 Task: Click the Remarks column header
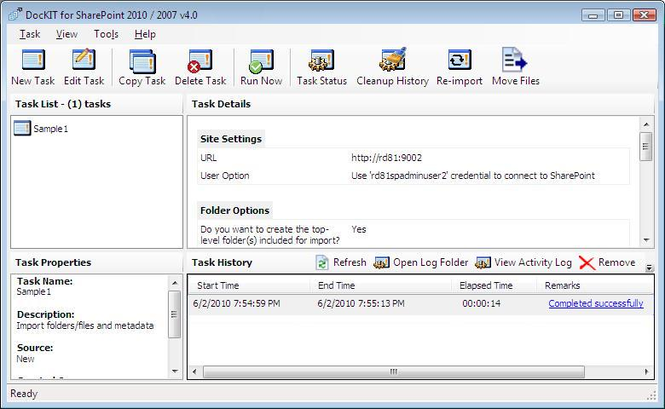[x=595, y=286]
